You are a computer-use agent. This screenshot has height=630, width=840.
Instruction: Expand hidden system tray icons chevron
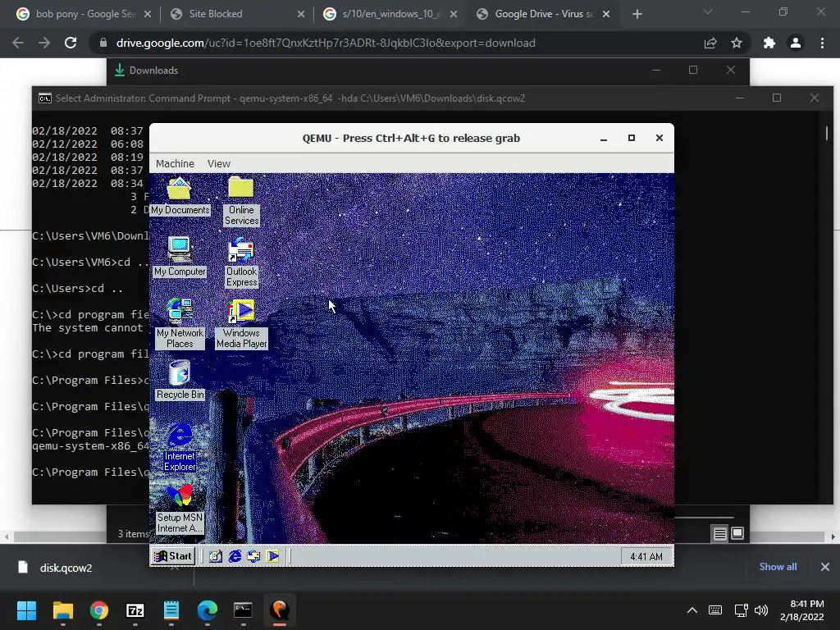click(692, 610)
